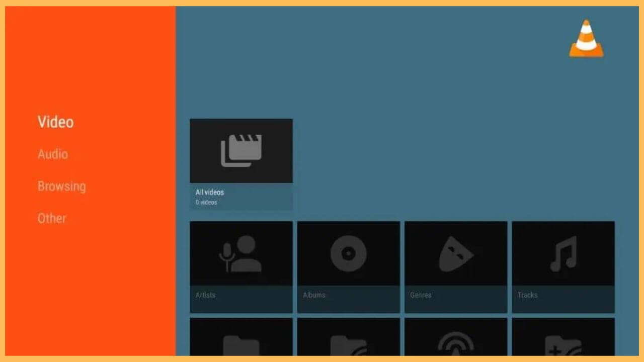The height and width of the screenshot is (362, 644).
Task: Select the Video section in sidebar
Action: [x=55, y=122]
